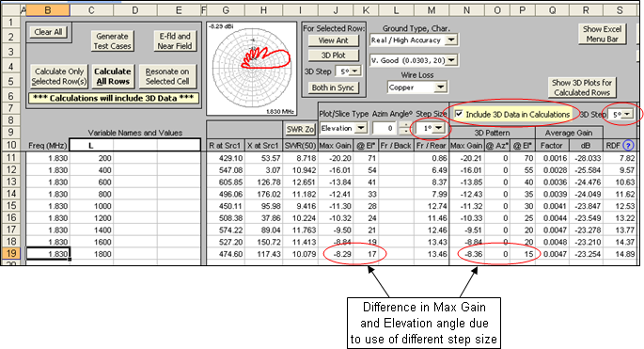Click the Fr / Back header cell
The width and height of the screenshot is (644, 349).
coord(396,146)
